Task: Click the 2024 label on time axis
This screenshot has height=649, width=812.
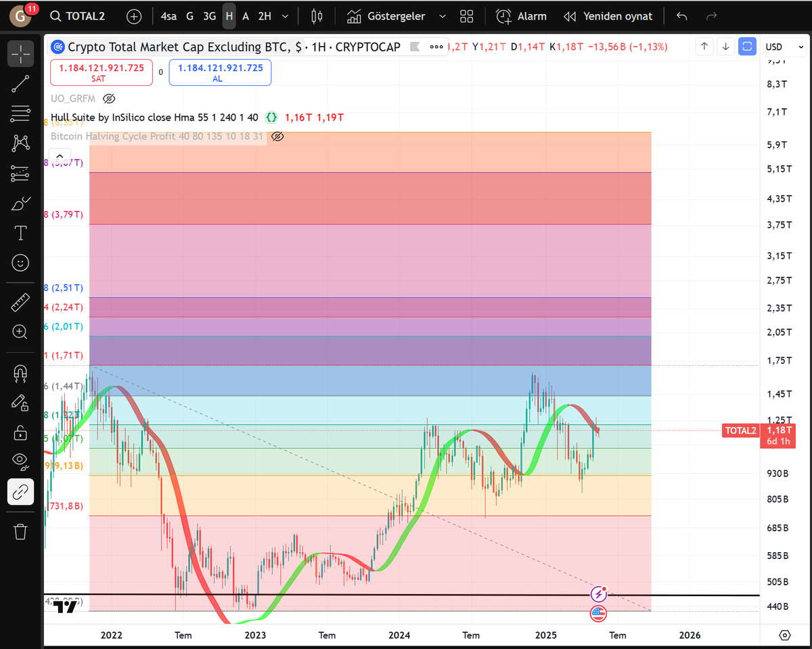Action: coord(399,635)
